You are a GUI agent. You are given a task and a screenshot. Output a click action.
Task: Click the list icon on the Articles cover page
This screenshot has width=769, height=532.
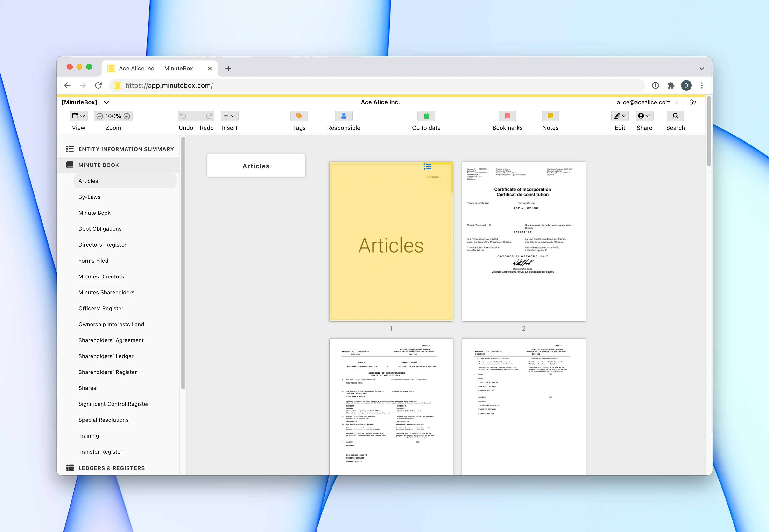point(427,166)
